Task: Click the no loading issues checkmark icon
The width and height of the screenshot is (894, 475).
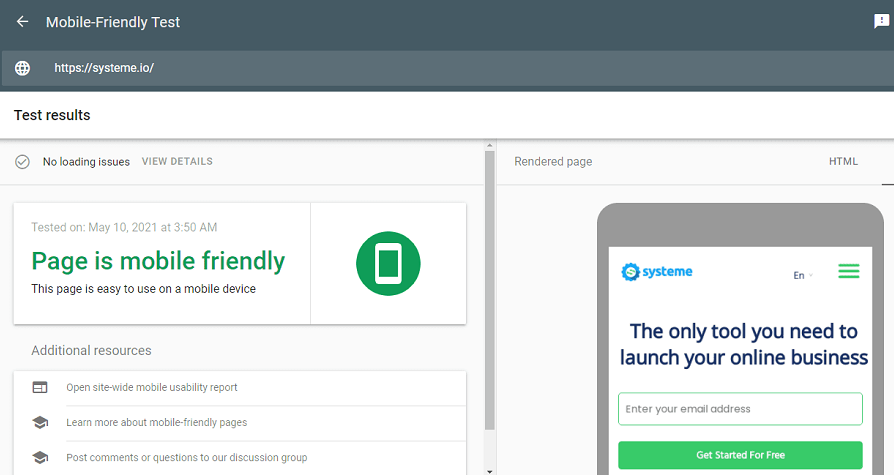Action: pos(22,161)
